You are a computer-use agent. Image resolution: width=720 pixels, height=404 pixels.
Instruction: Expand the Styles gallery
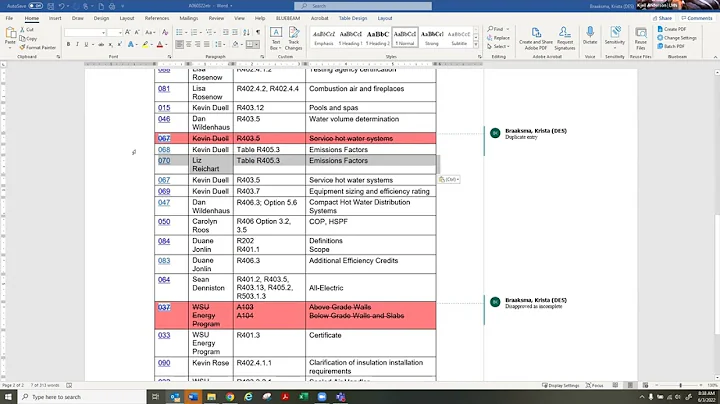(x=476, y=45)
